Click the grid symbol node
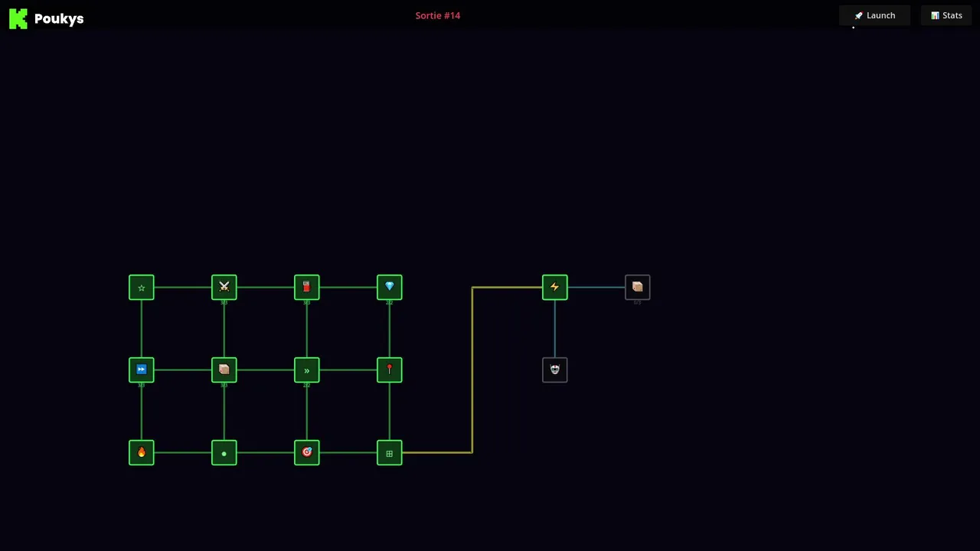Image resolution: width=980 pixels, height=551 pixels. (x=390, y=452)
